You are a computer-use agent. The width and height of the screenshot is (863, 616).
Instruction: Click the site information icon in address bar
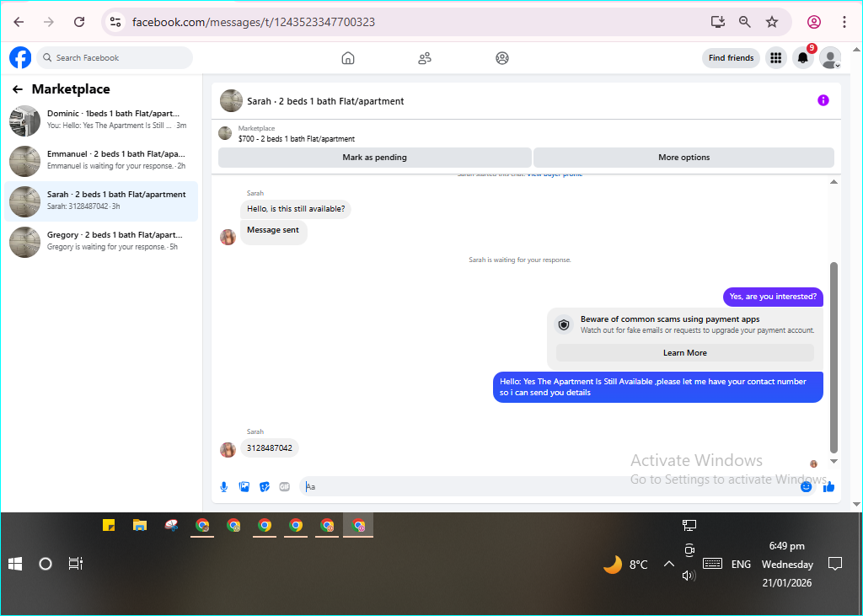point(115,22)
